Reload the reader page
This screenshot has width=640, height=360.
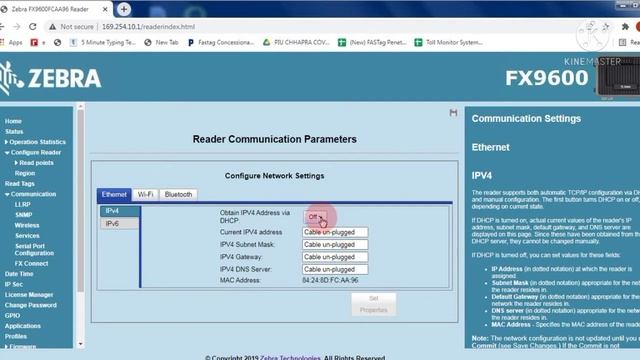tap(33, 27)
